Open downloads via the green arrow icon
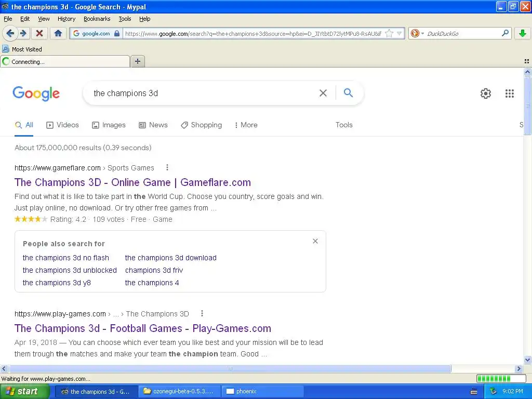 pyautogui.click(x=523, y=33)
